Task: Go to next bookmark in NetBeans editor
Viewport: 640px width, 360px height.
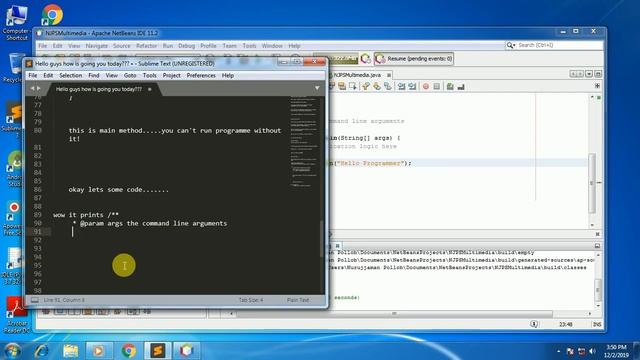Action: pyautogui.click(x=377, y=86)
